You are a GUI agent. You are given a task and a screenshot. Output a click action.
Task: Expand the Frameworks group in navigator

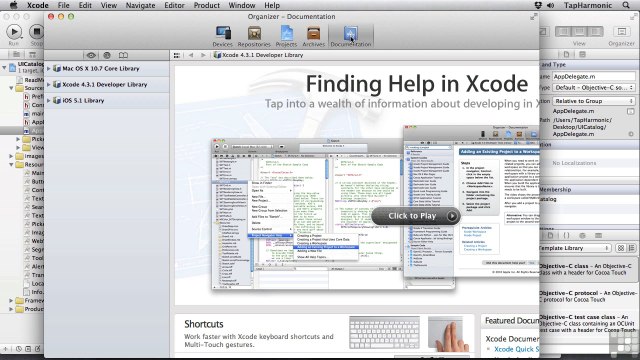(11, 300)
